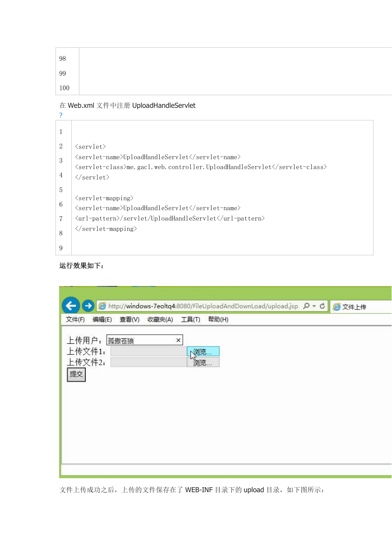Click the closing </servlet> tag line

pos(92,177)
